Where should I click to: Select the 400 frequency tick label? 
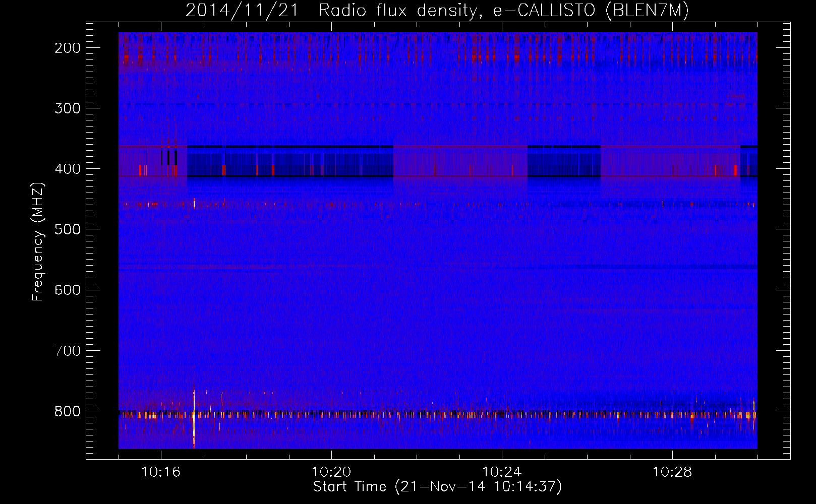click(68, 169)
